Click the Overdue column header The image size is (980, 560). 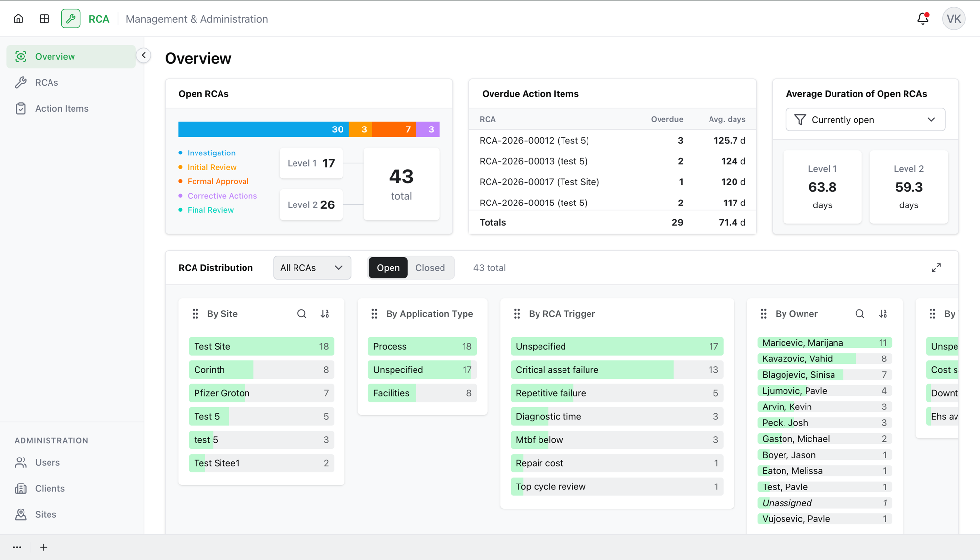[x=666, y=119]
